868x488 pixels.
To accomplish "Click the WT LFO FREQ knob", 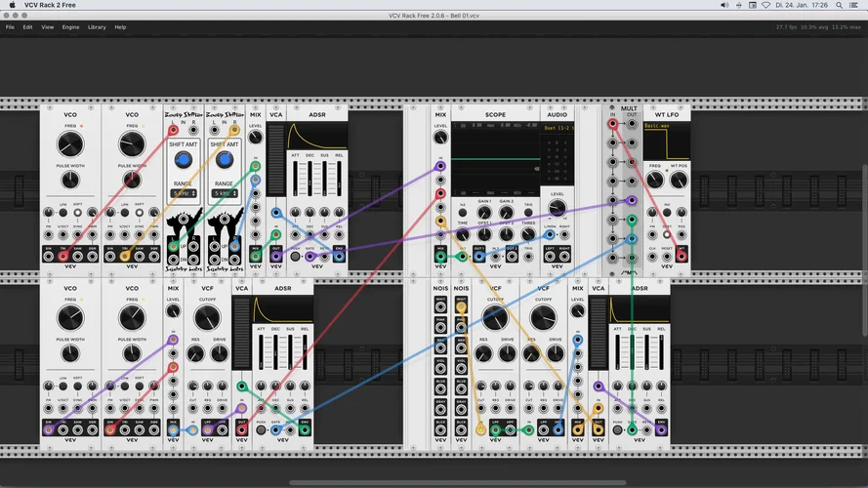I will click(654, 182).
